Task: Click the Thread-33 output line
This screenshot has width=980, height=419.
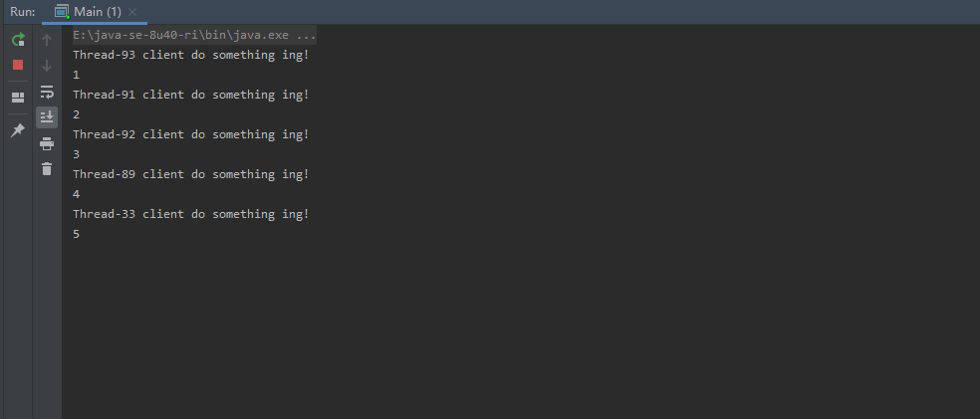Action: (x=190, y=214)
